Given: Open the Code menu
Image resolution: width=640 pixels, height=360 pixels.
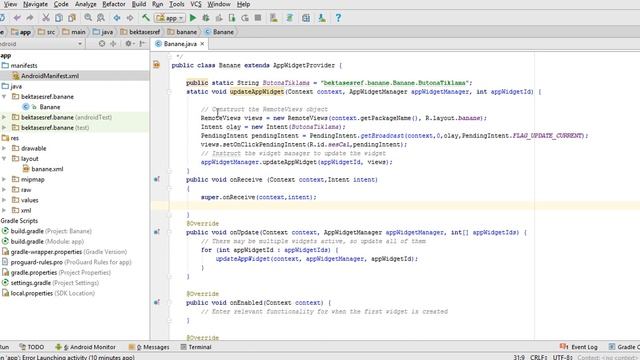Looking at the screenshot, I should [x=61, y=4].
